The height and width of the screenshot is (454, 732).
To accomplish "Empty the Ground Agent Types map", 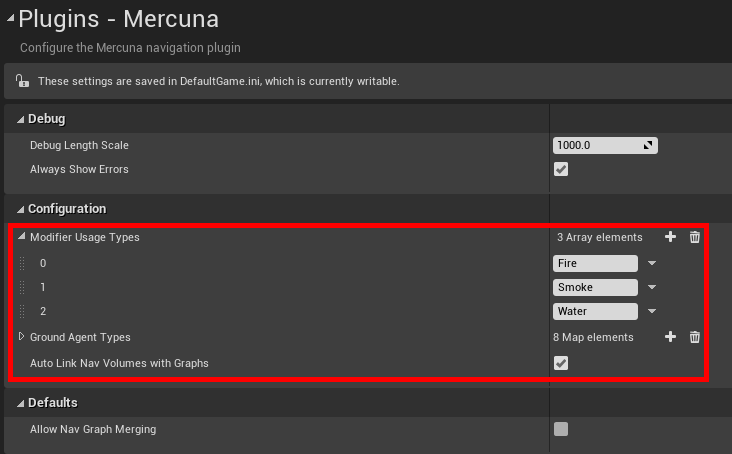I will pyautogui.click(x=695, y=337).
